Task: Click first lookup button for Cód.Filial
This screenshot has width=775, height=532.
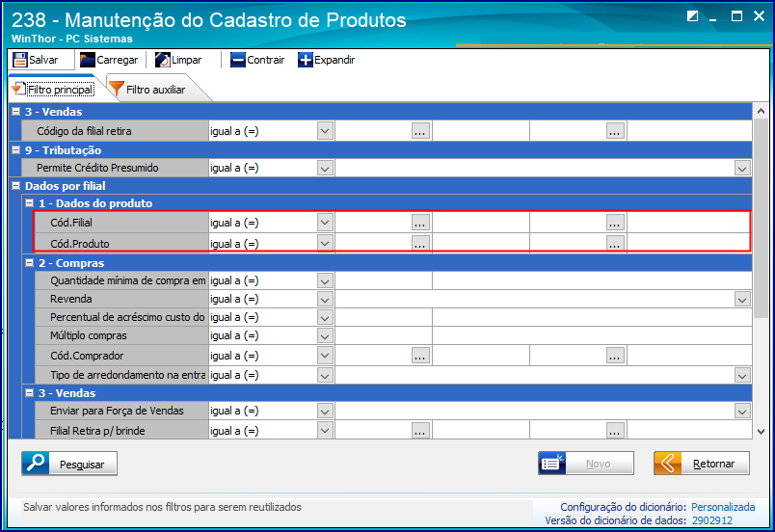Action: pos(420,223)
